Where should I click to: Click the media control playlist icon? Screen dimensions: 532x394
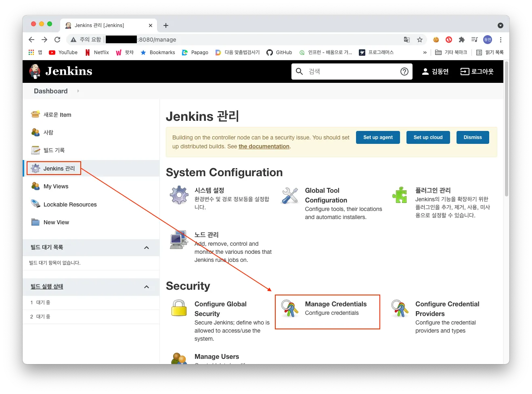coord(475,40)
